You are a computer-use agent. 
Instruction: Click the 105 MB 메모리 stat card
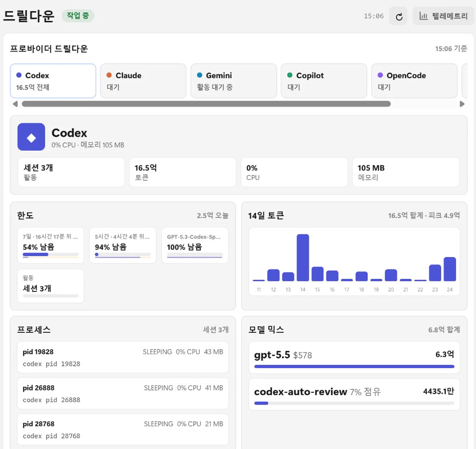[x=406, y=172]
